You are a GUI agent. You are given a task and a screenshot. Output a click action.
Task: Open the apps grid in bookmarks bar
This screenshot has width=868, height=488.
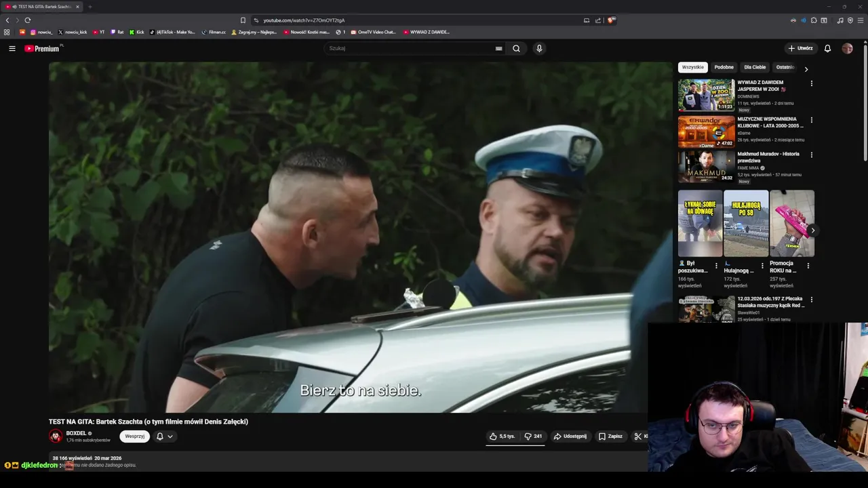(7, 32)
